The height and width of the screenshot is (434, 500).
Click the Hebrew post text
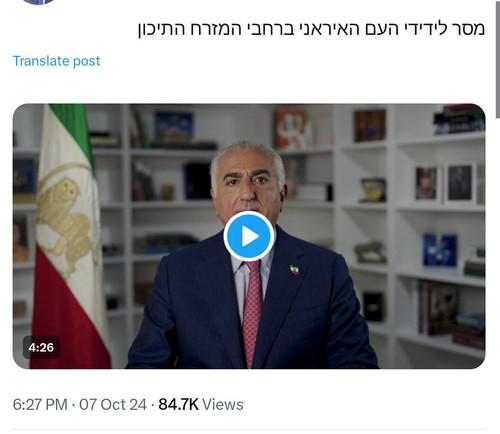click(x=311, y=29)
